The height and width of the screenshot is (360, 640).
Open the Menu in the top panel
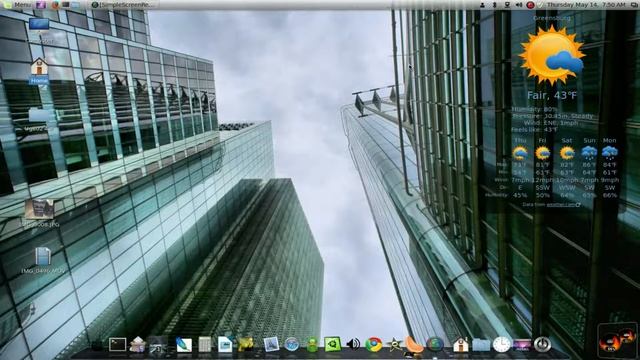18,5
